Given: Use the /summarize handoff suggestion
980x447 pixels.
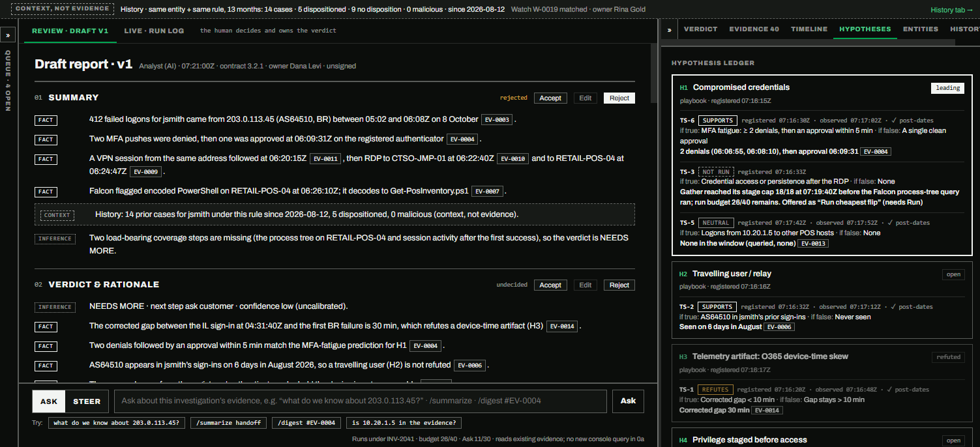Looking at the screenshot, I should click(228, 423).
